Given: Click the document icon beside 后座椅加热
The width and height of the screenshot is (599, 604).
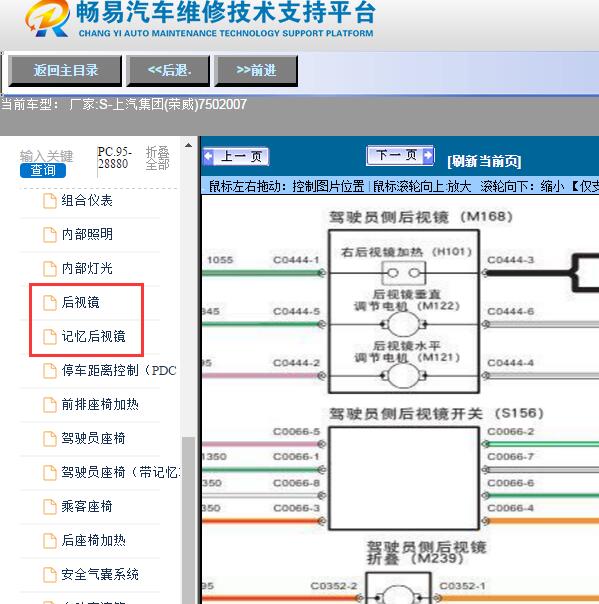Looking at the screenshot, I should pos(50,541).
